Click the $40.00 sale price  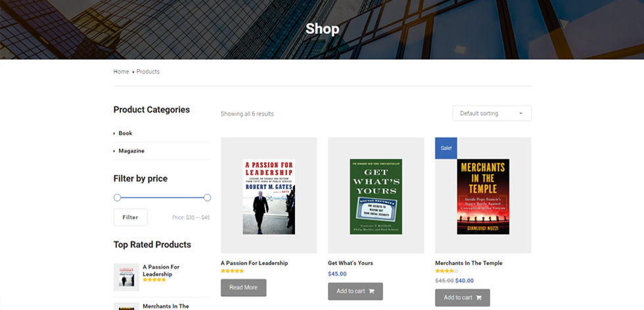465,281
